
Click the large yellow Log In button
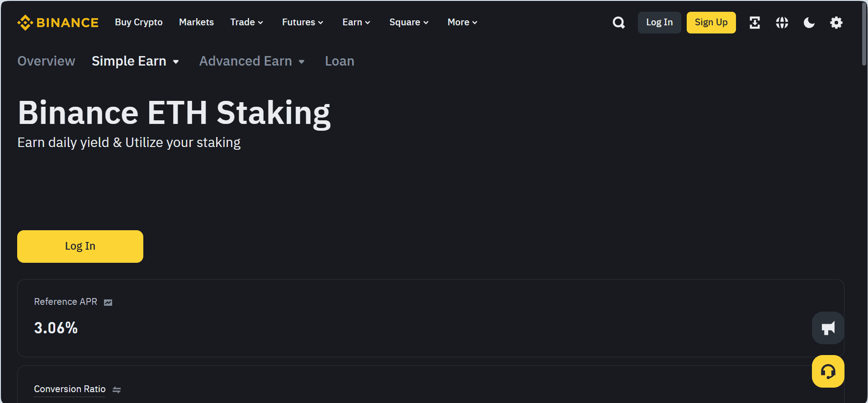pos(80,247)
